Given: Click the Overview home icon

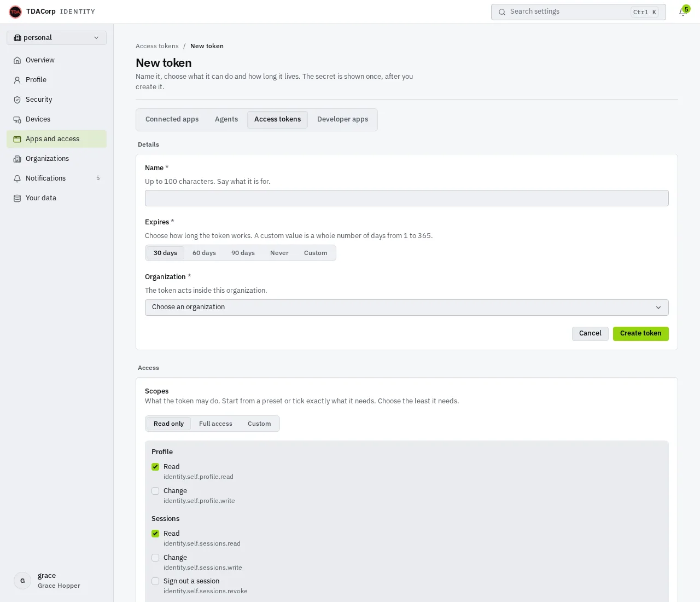Looking at the screenshot, I should point(17,60).
